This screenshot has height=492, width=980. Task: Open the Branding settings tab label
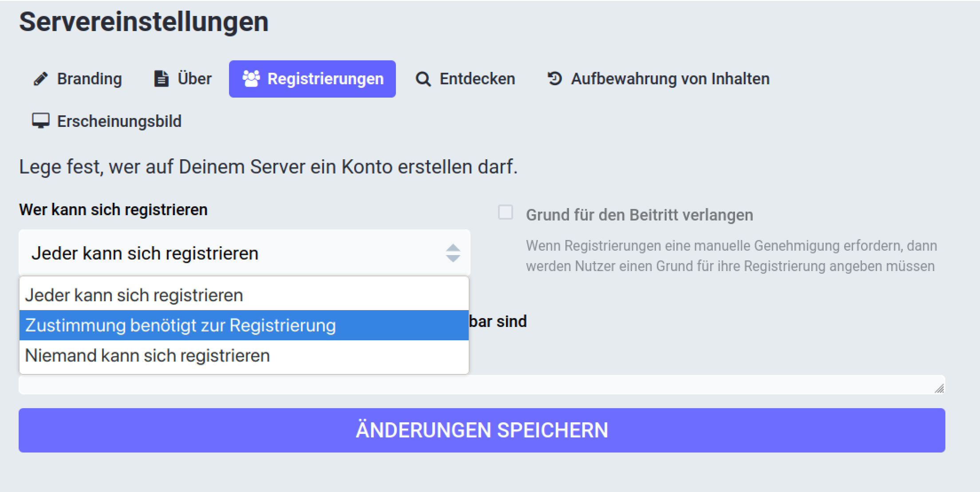[89, 79]
